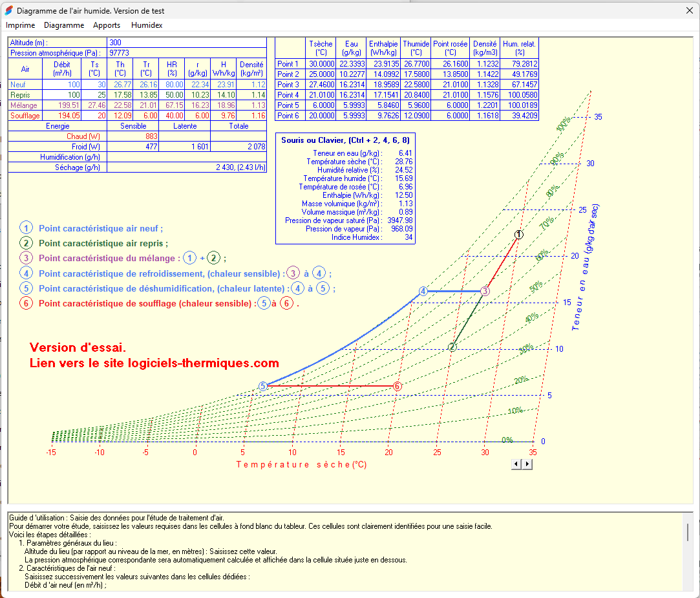Select point 5 marker on the chart
The image size is (700, 598).
pos(262,386)
